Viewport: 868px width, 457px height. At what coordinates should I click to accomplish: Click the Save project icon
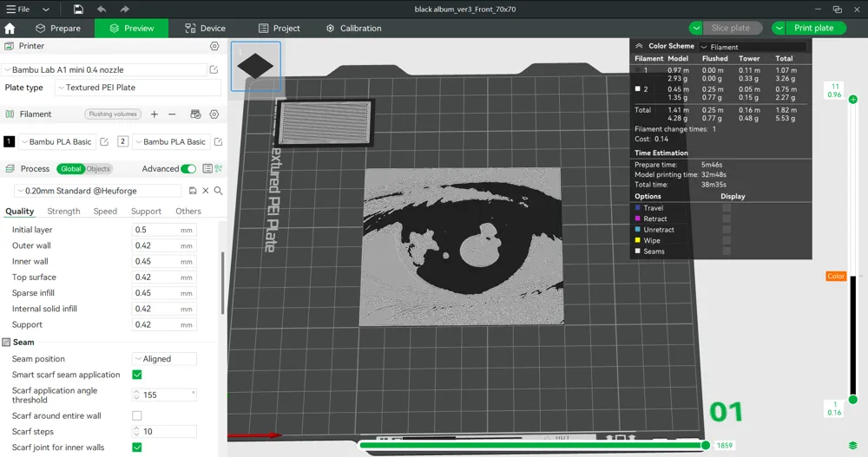[78, 9]
